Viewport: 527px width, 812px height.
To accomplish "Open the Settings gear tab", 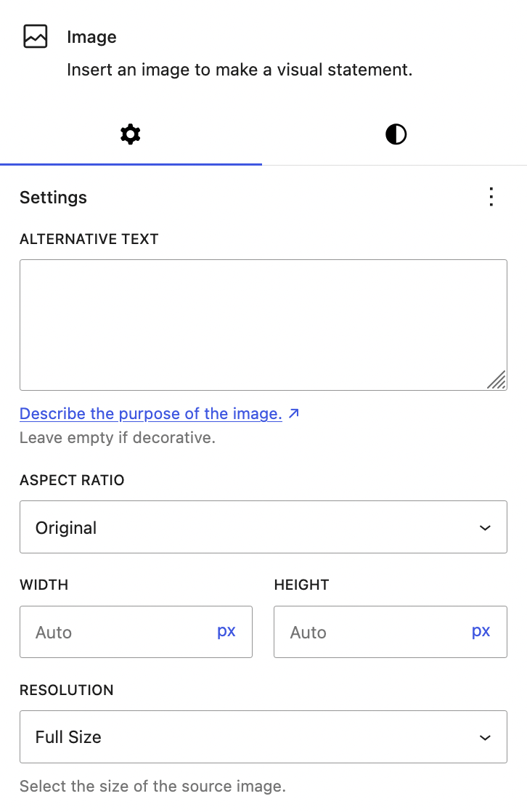I will click(x=131, y=134).
